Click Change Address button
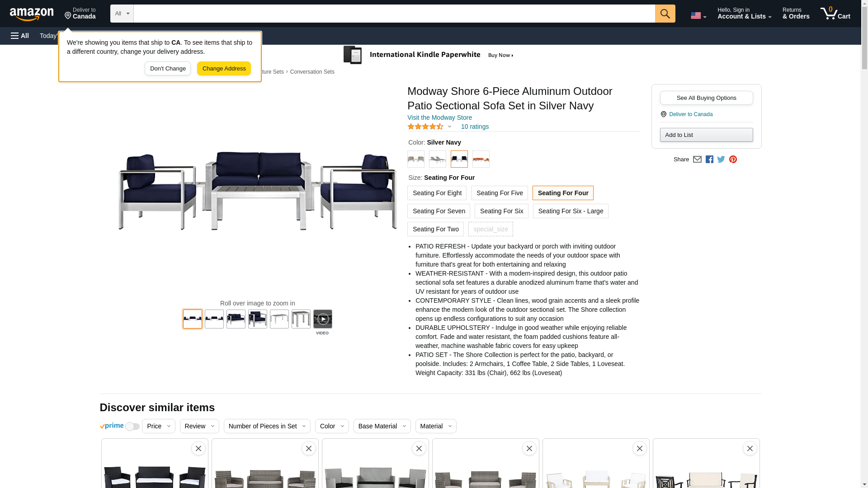This screenshot has height=488, width=868. tap(224, 69)
